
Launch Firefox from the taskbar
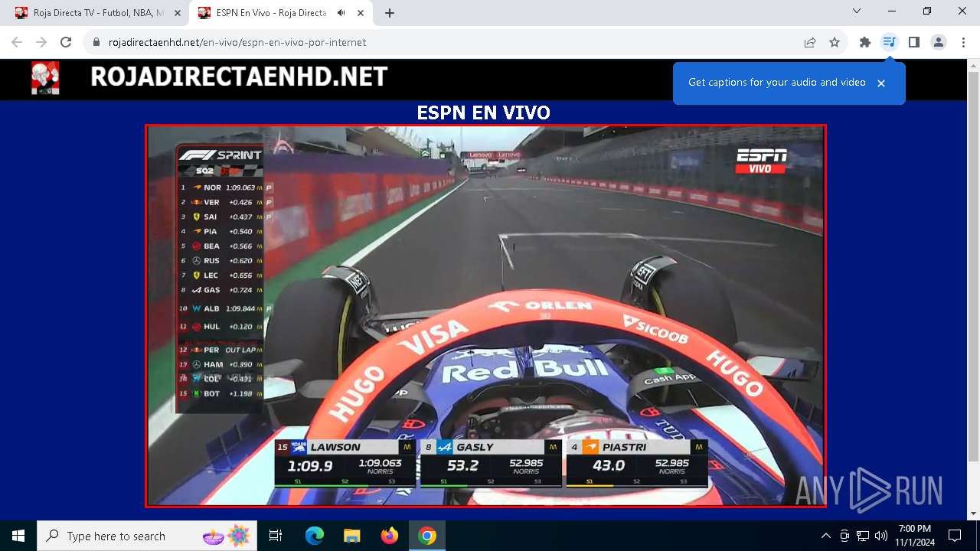390,536
